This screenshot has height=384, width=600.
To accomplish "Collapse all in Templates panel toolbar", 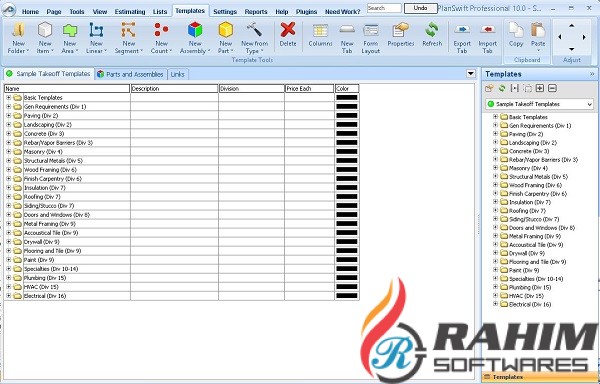I will pos(552,88).
